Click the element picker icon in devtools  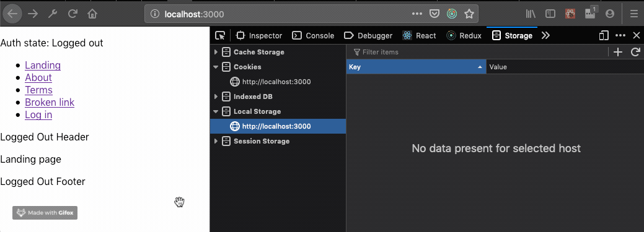(220, 36)
